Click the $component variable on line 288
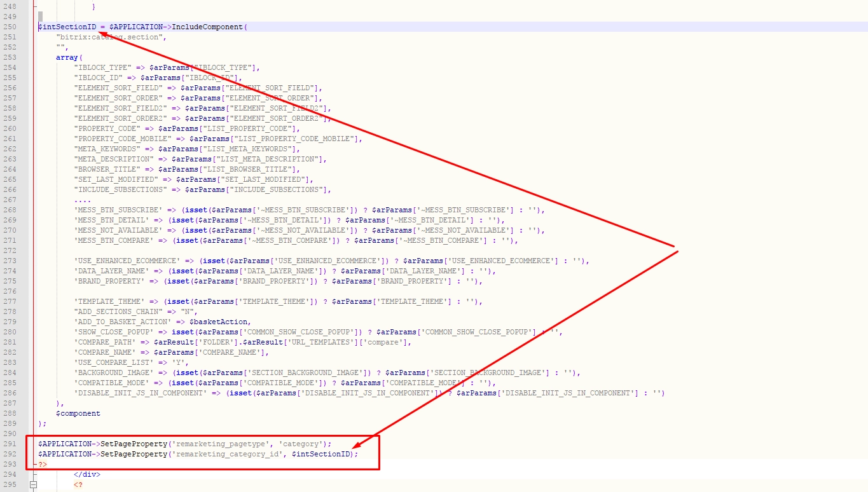 pyautogui.click(x=78, y=413)
